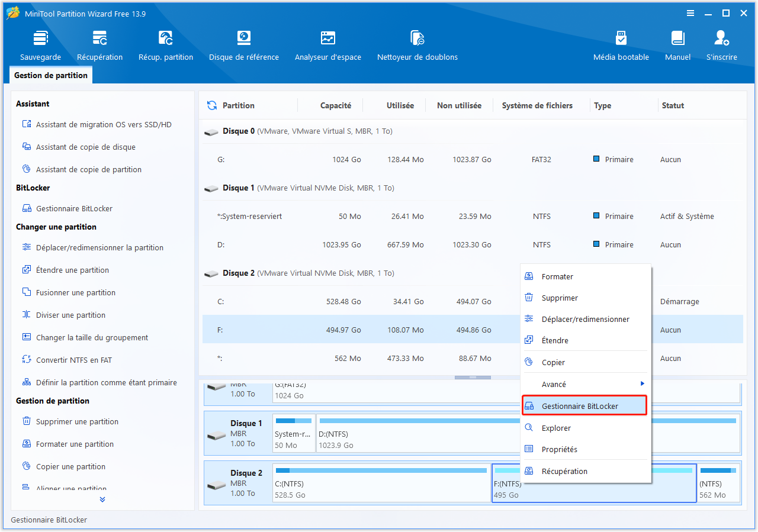Open the Manuel
The width and height of the screenshot is (758, 532).
click(677, 46)
